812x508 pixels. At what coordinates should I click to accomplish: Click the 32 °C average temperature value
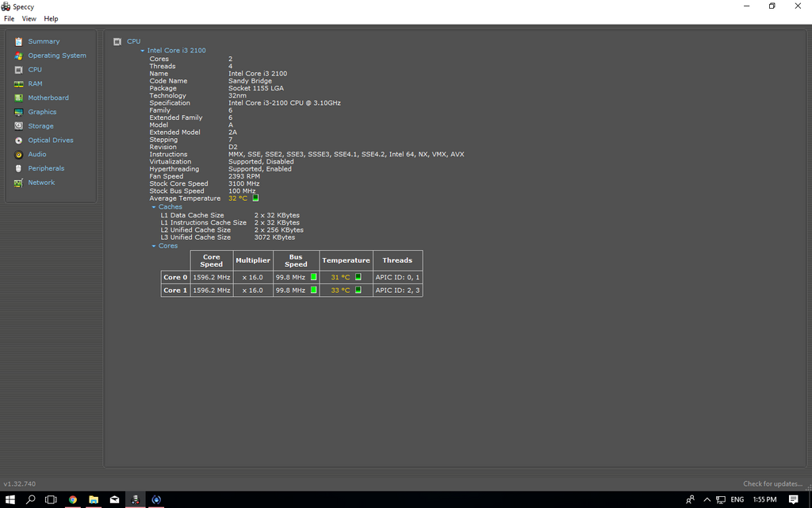pos(238,198)
